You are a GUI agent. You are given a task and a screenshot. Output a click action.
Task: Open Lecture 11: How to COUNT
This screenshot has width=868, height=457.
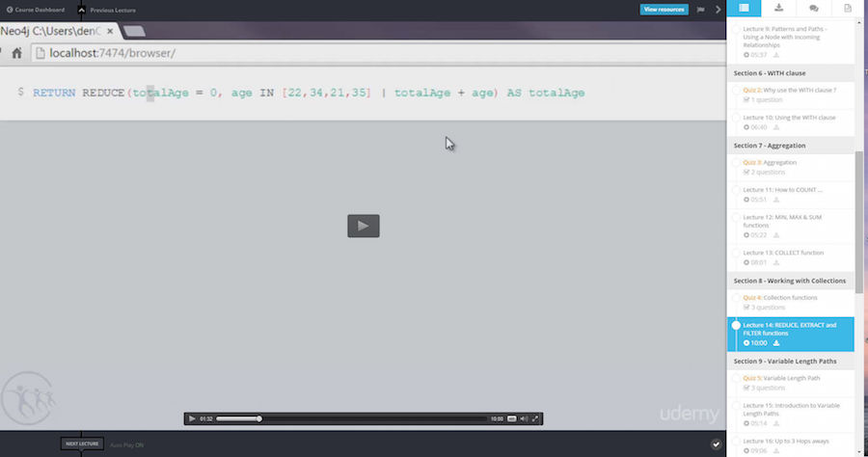pyautogui.click(x=782, y=190)
